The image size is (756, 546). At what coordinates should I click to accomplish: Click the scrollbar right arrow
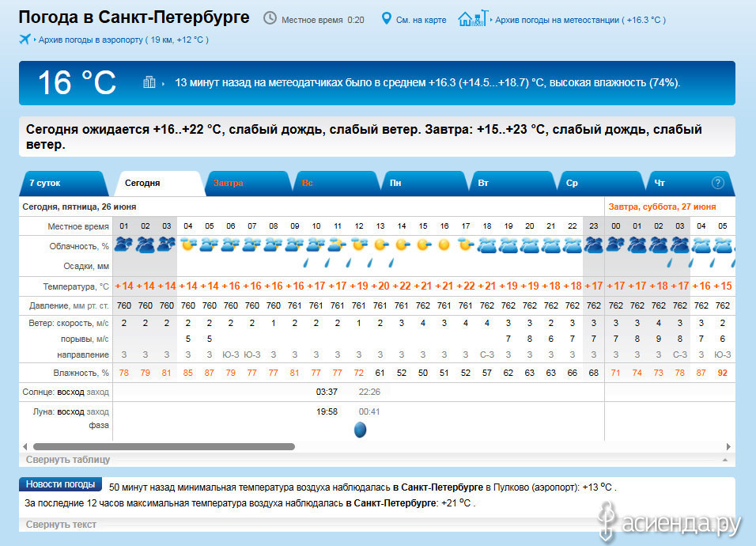[x=728, y=446]
